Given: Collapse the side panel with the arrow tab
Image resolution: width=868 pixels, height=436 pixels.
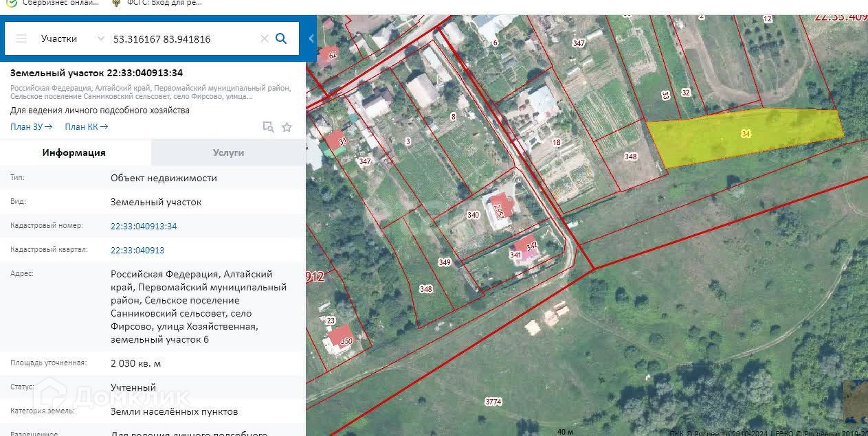Looking at the screenshot, I should pyautogui.click(x=311, y=38).
